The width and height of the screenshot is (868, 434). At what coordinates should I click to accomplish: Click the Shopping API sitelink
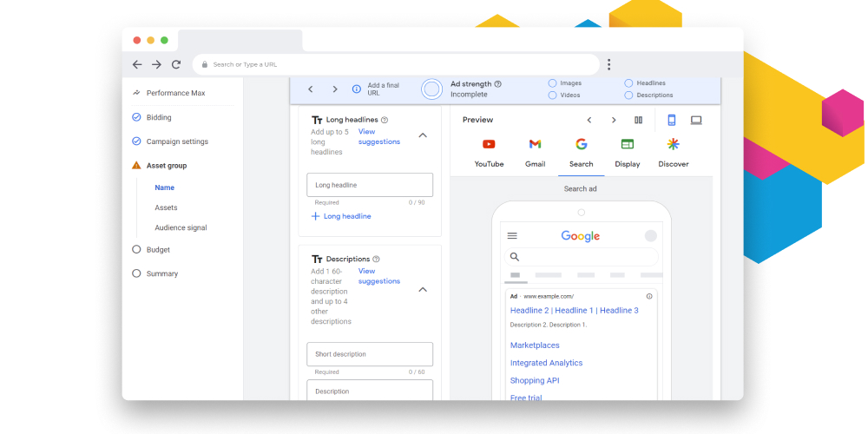535,381
